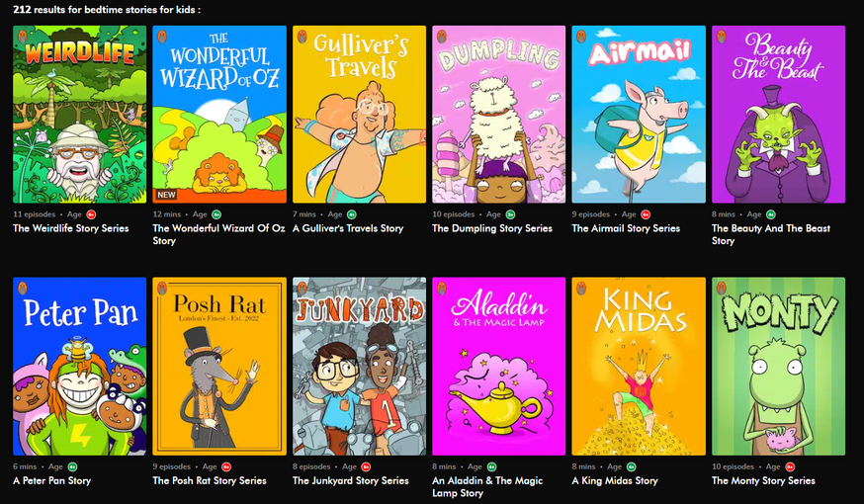864x504 pixels.
Task: Select the Gulliver's Travels cover image
Action: [359, 114]
